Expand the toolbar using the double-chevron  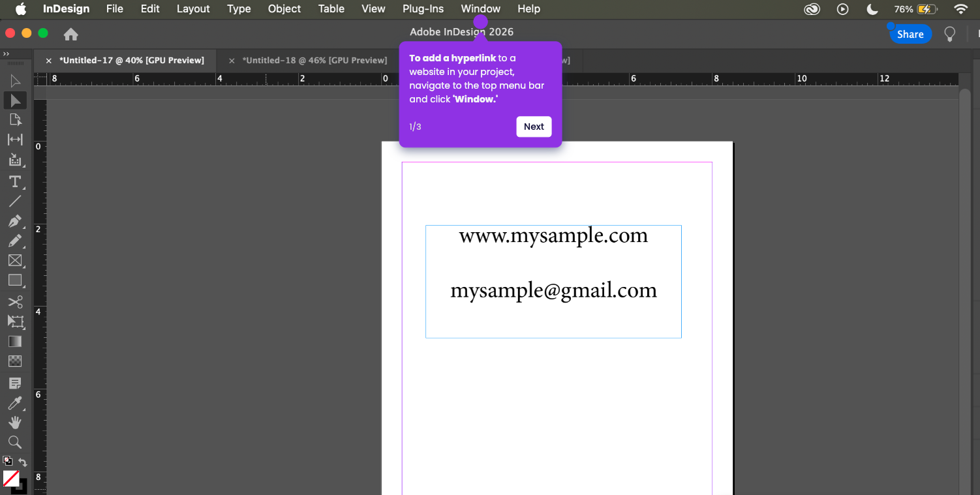(x=6, y=54)
